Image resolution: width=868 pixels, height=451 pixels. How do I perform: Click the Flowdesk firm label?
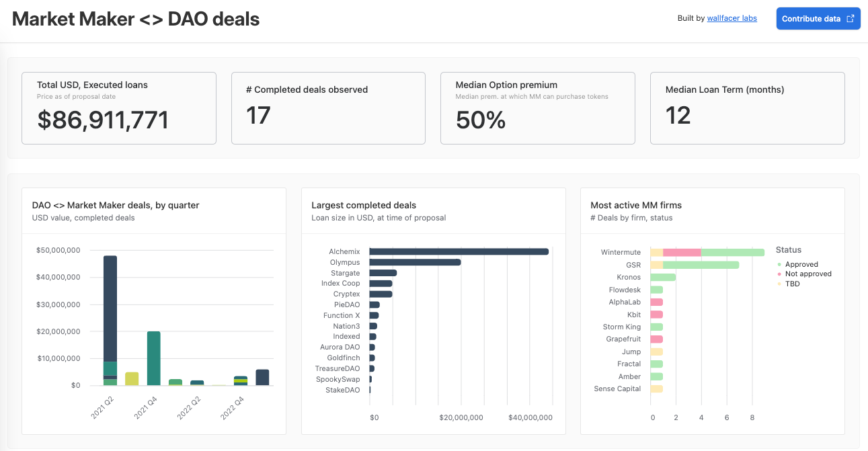pos(625,290)
